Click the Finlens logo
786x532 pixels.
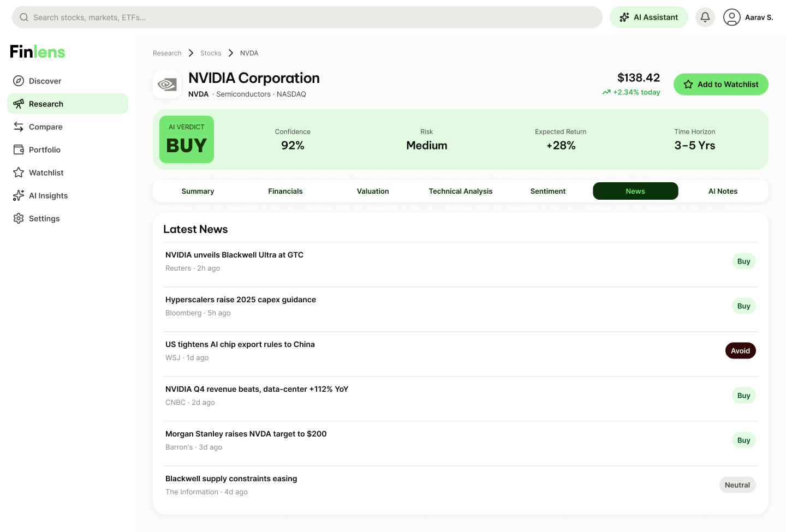click(x=38, y=52)
